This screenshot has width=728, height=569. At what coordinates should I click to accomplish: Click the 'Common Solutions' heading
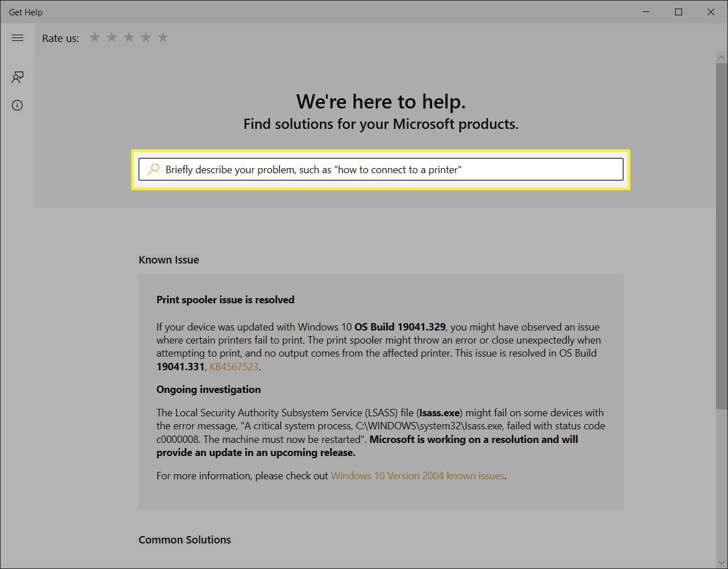click(x=185, y=540)
